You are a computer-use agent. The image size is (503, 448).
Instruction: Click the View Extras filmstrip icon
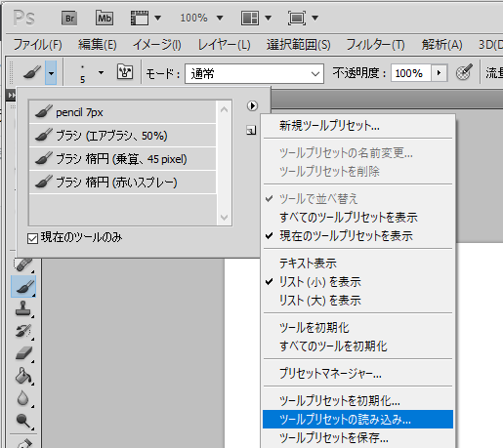click(x=140, y=18)
